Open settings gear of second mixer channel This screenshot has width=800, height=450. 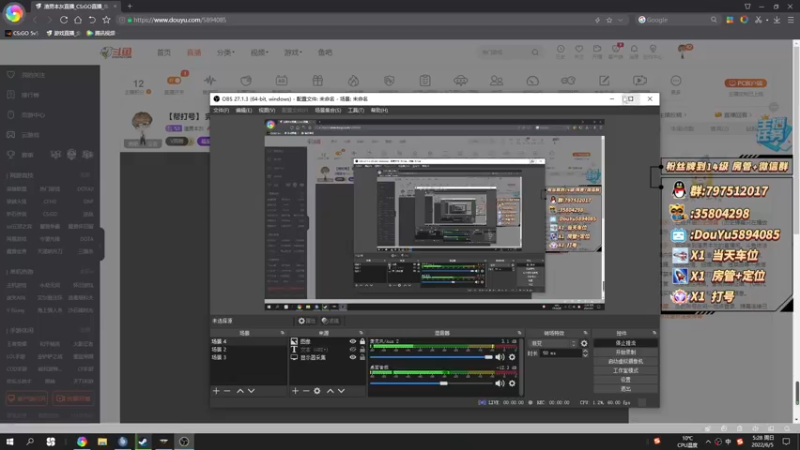click(512, 383)
